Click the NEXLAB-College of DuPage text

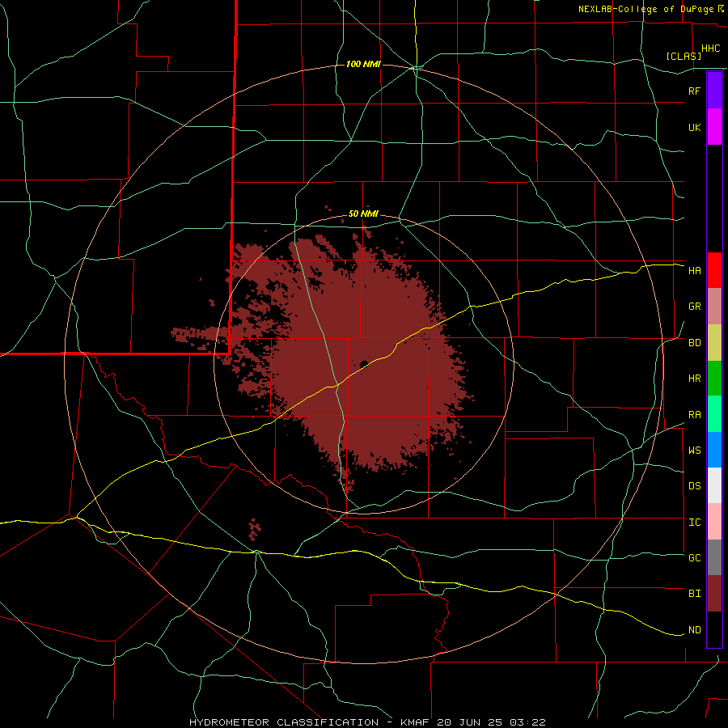(x=646, y=9)
